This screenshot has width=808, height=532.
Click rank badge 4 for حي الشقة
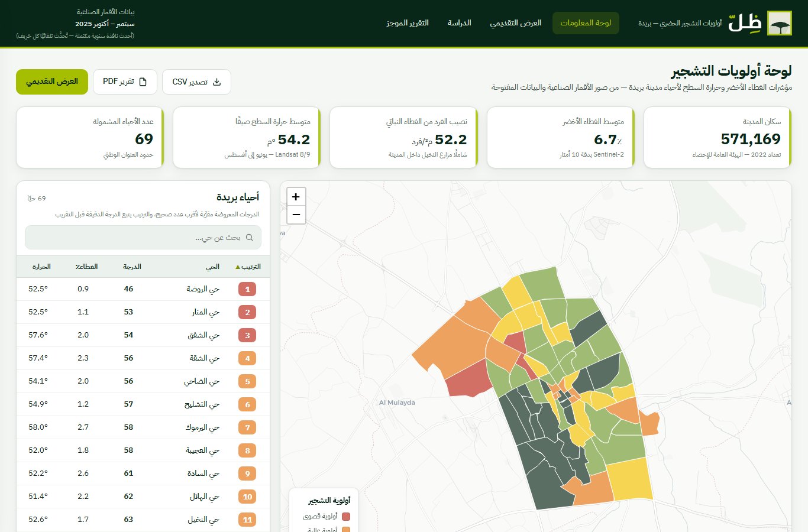(x=247, y=358)
